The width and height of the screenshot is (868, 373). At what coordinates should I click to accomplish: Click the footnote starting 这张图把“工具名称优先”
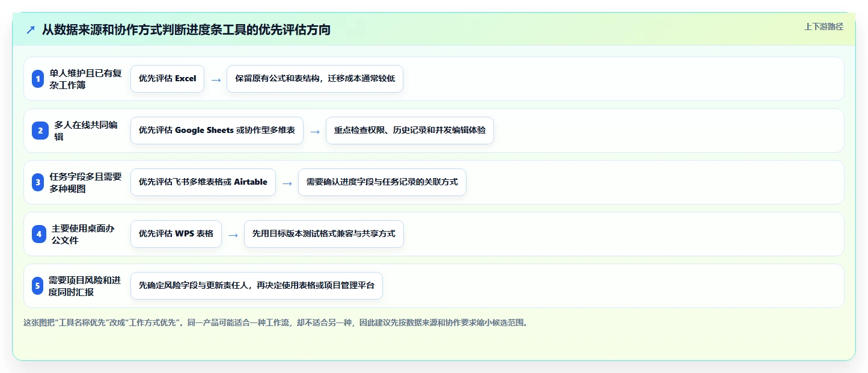(x=275, y=322)
